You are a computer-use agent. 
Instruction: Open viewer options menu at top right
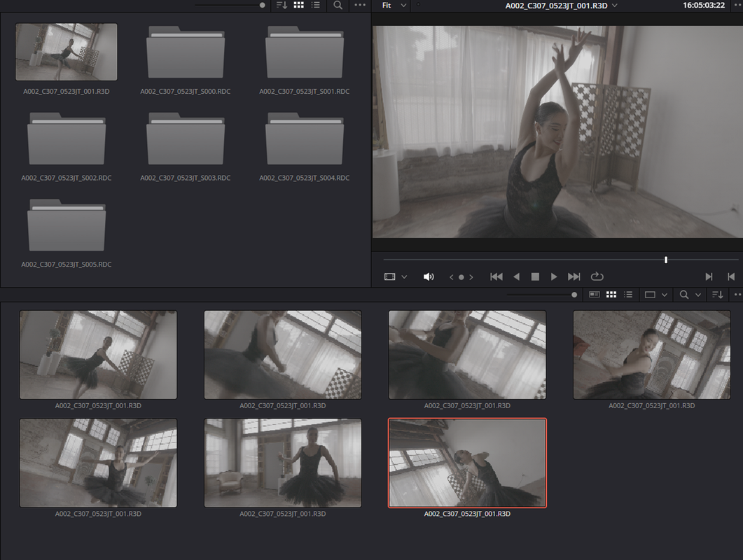pyautogui.click(x=738, y=5)
